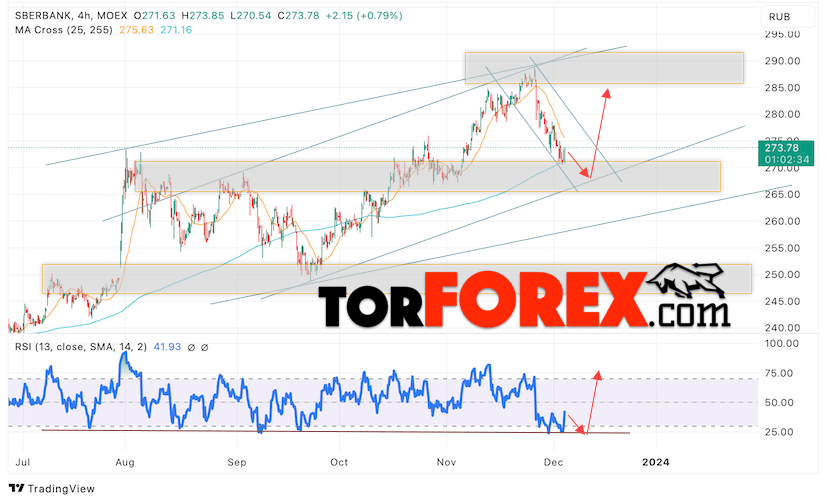Image resolution: width=827 pixels, height=503 pixels.
Task: Click the low price L270.54
Action: [x=251, y=16]
